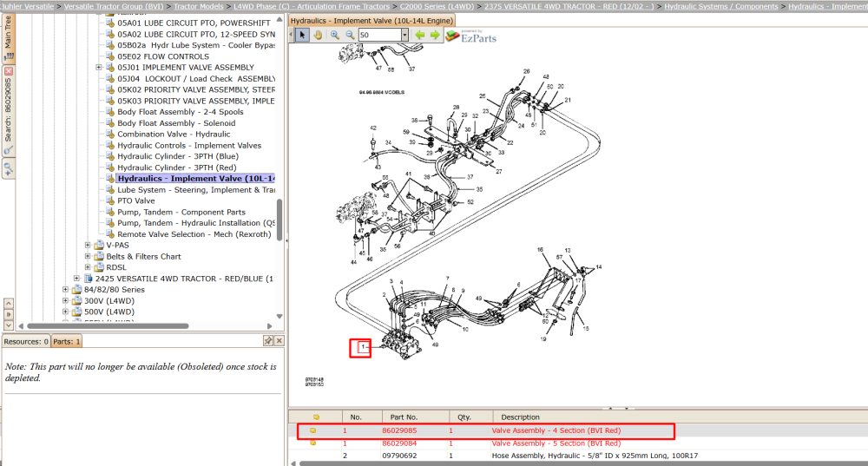Expand the 05J01 IMPLEMENT VALVE ASSEMBLY node
The width and height of the screenshot is (868, 466).
point(99,68)
